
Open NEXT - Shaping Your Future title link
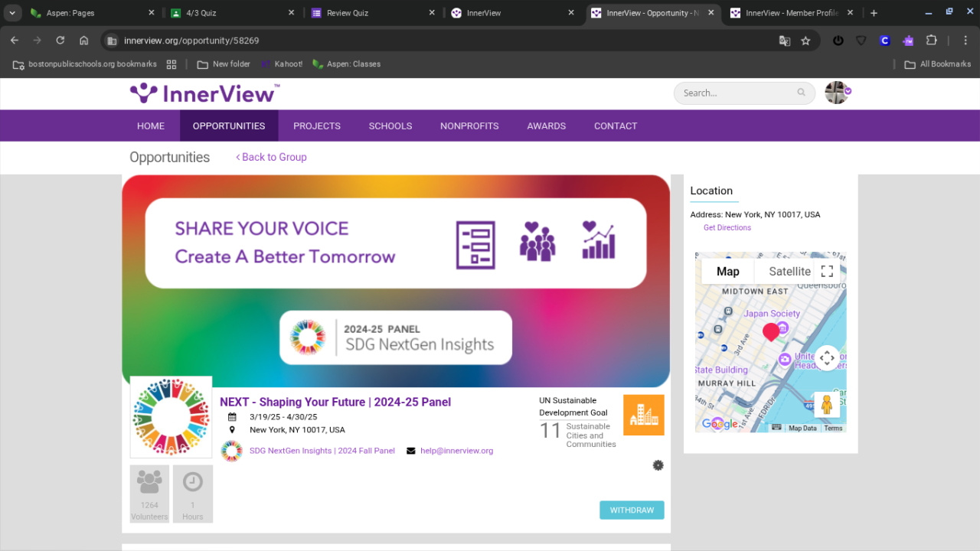point(335,402)
